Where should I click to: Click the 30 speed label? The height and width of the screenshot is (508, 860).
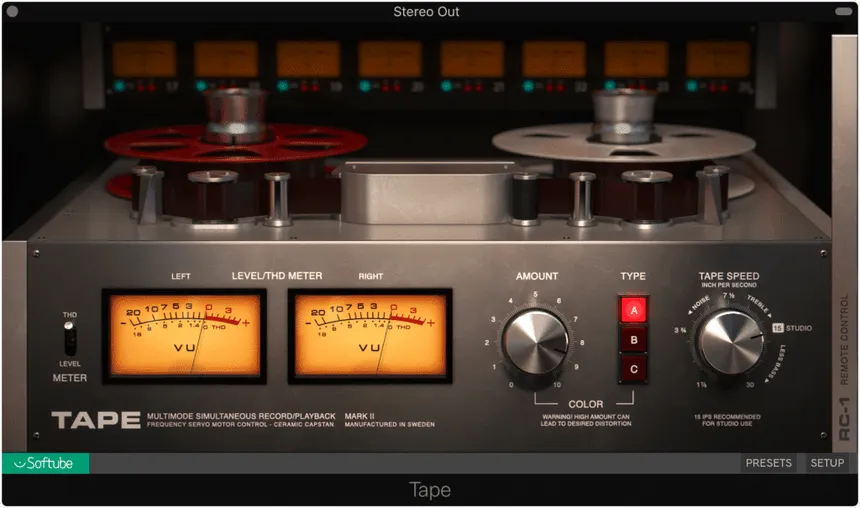coord(749,385)
